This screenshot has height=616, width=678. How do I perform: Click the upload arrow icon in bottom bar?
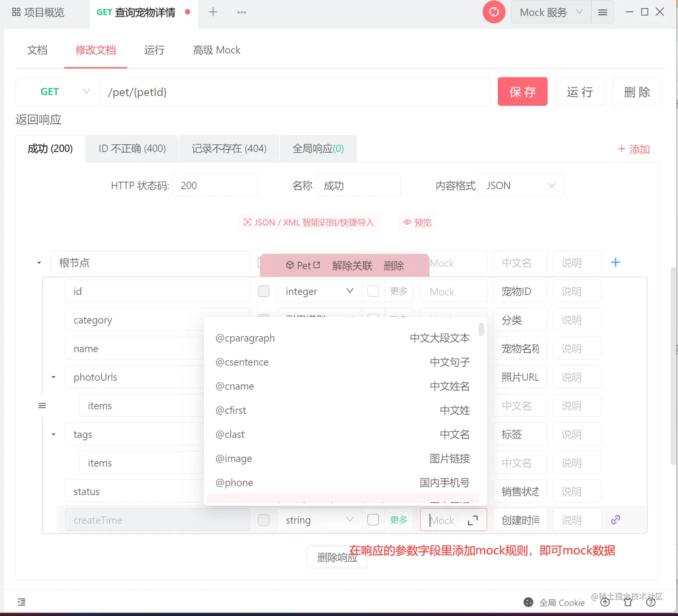[x=605, y=603]
